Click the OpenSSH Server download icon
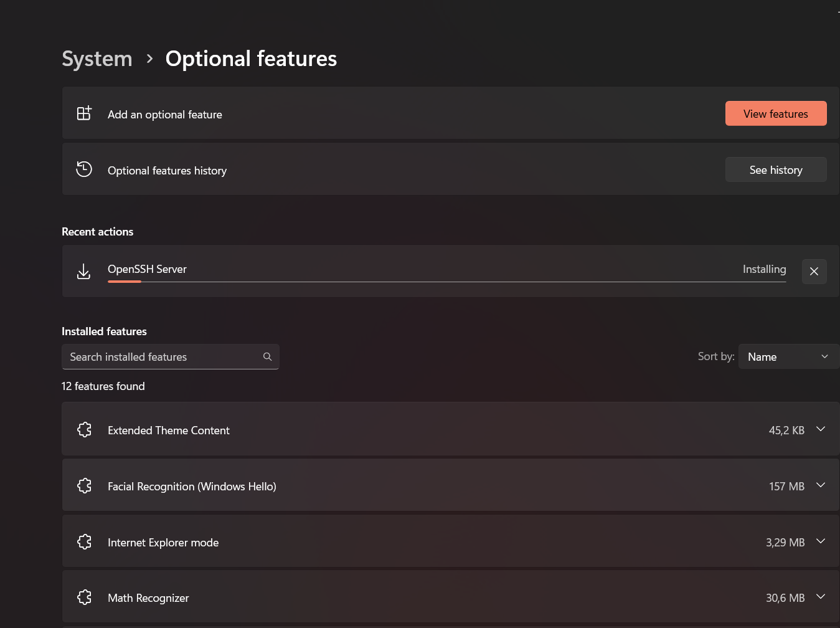 [83, 271]
